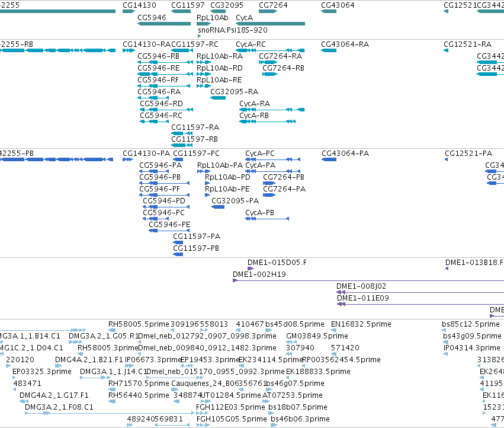Select EST DMG3A.2_1.F08.C1
This screenshot has height=428, width=504.
coord(59,407)
